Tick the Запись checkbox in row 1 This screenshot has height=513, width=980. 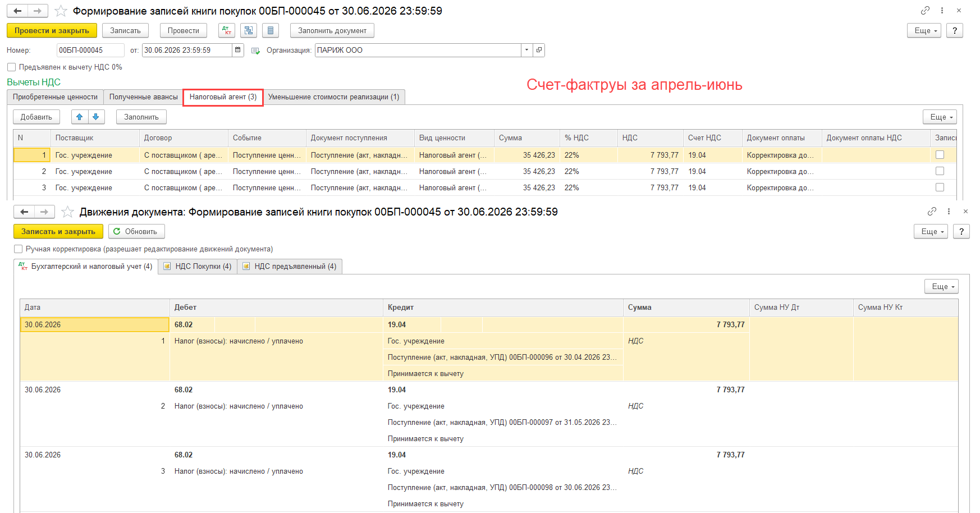(940, 155)
